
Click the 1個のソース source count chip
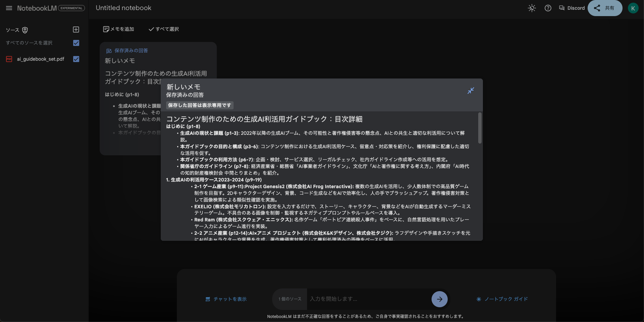click(290, 299)
